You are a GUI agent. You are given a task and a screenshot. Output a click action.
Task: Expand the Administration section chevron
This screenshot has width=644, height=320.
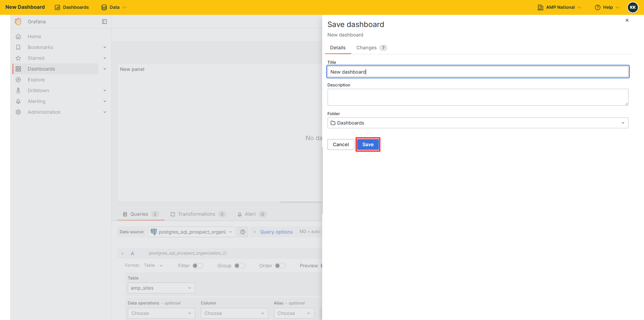(x=105, y=112)
